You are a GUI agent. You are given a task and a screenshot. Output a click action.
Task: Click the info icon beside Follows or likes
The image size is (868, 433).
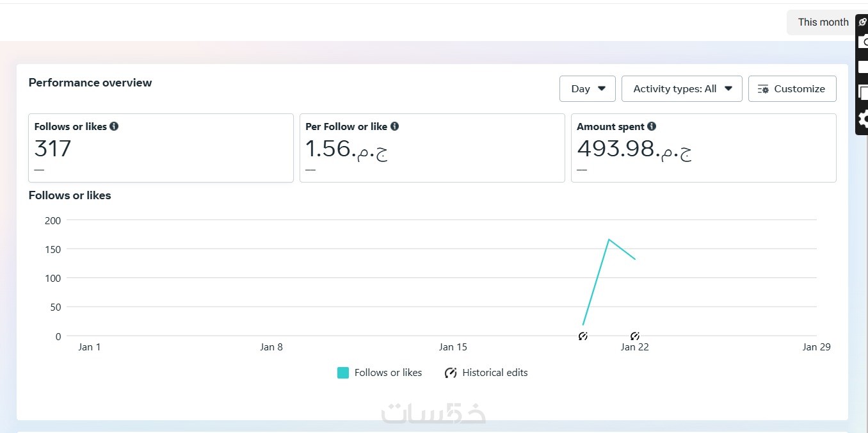pos(114,126)
